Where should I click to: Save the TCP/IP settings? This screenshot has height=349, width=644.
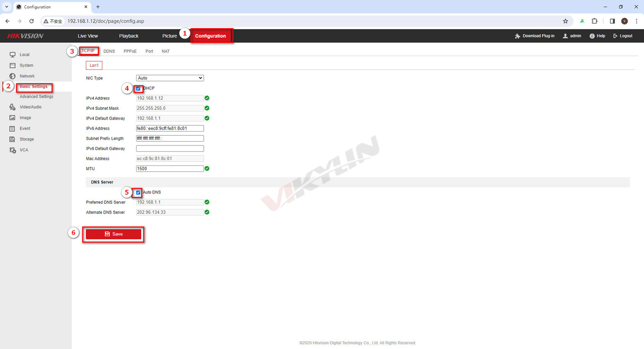pos(113,234)
